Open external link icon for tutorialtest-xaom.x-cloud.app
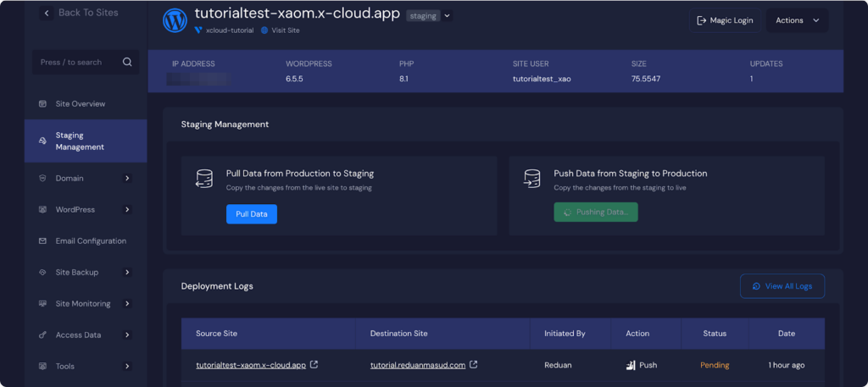 (314, 365)
